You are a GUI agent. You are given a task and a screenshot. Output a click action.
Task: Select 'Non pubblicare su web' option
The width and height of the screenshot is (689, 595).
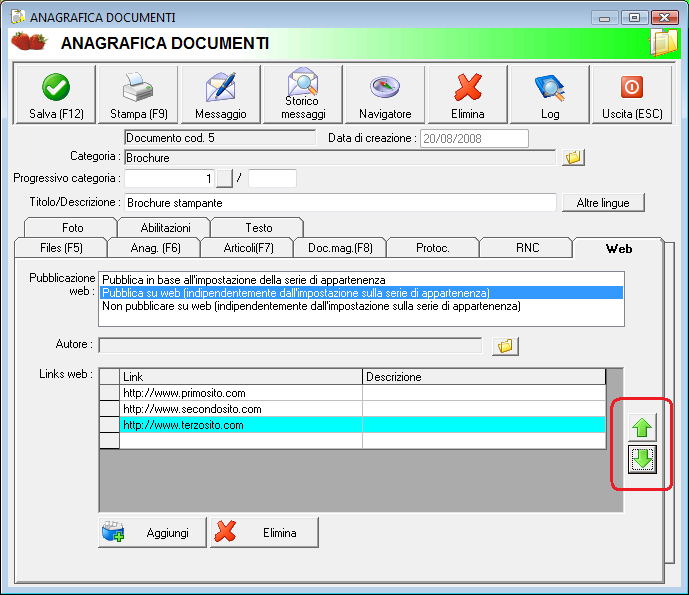click(x=362, y=306)
